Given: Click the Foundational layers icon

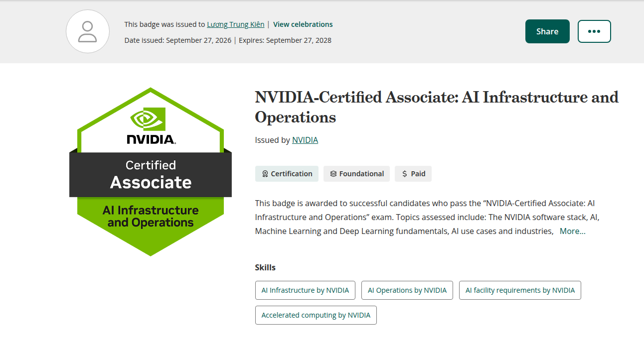Looking at the screenshot, I should 333,174.
